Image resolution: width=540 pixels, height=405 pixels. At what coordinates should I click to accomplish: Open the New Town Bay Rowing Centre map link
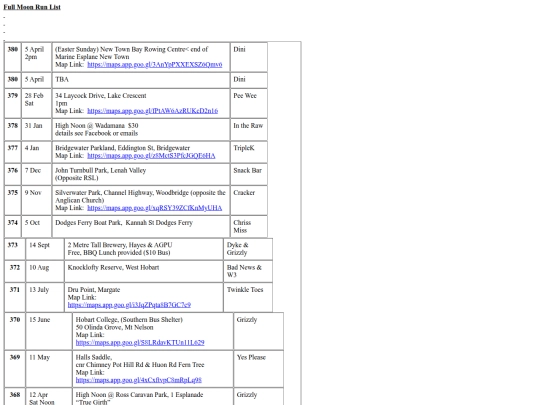click(x=155, y=64)
